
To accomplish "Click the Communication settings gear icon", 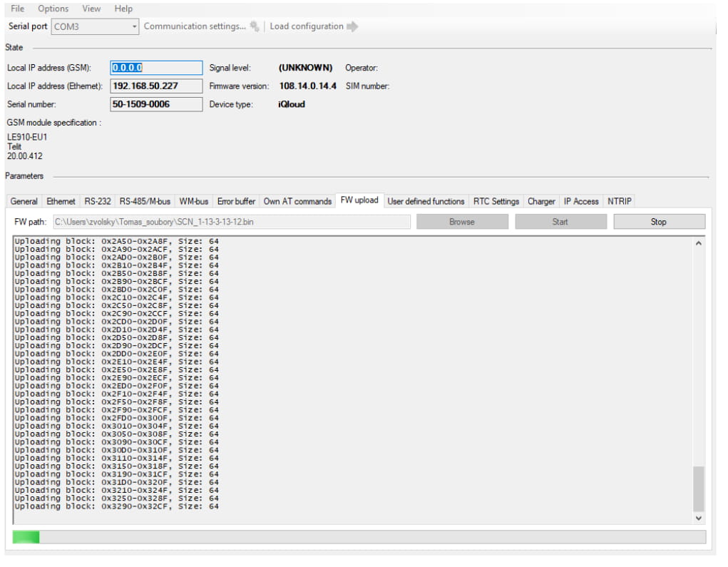I will [255, 26].
